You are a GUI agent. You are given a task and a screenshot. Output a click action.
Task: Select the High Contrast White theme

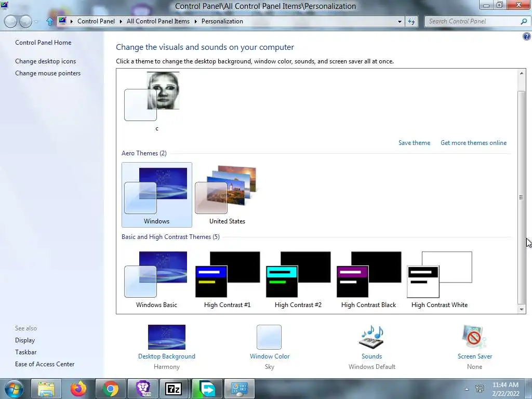440,279
